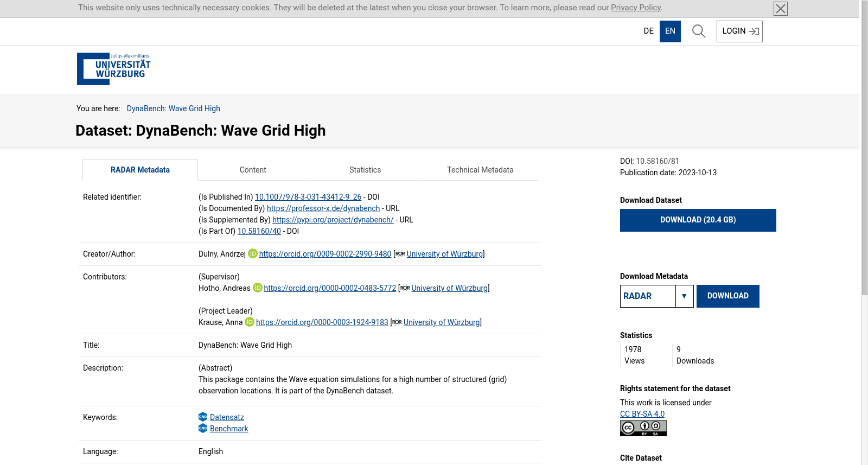Image resolution: width=868 pixels, height=465 pixels.
Task: Click ROR icon in Dulny's affiliation
Action: coord(400,254)
